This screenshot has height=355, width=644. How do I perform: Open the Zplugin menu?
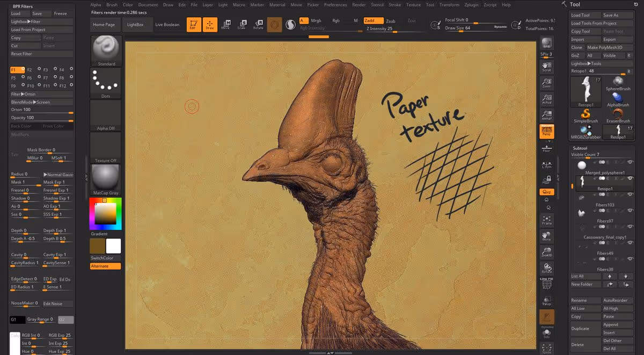[471, 5]
